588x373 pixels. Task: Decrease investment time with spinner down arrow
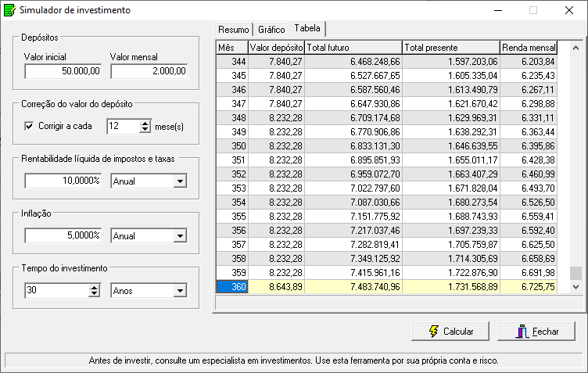[x=95, y=294]
